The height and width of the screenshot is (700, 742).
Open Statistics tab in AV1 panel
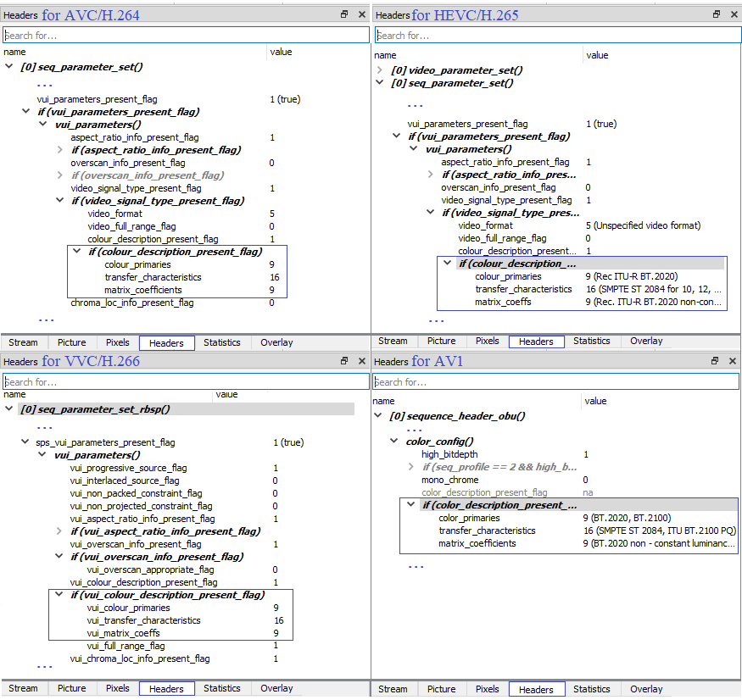click(x=592, y=689)
